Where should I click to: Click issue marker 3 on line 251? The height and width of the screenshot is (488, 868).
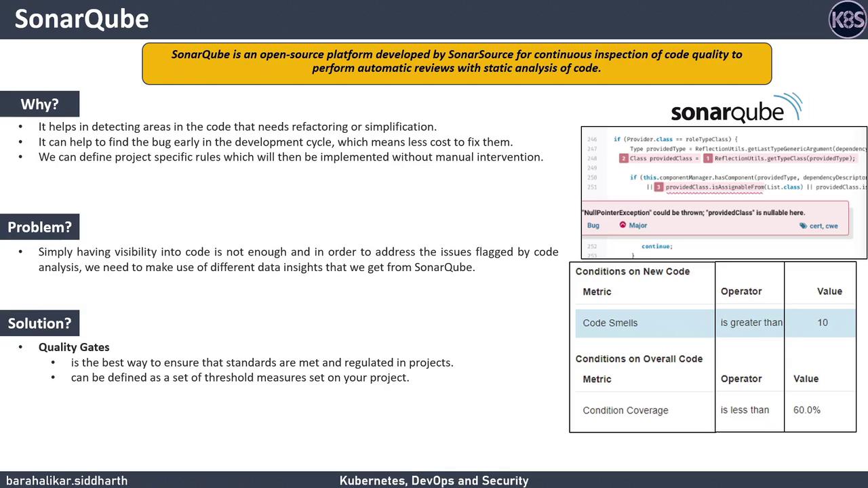coord(658,187)
